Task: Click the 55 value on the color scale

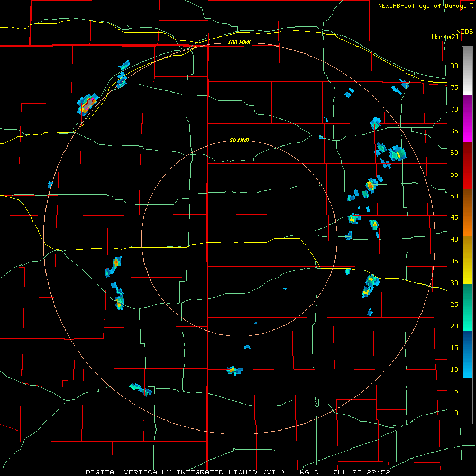Action: point(454,174)
